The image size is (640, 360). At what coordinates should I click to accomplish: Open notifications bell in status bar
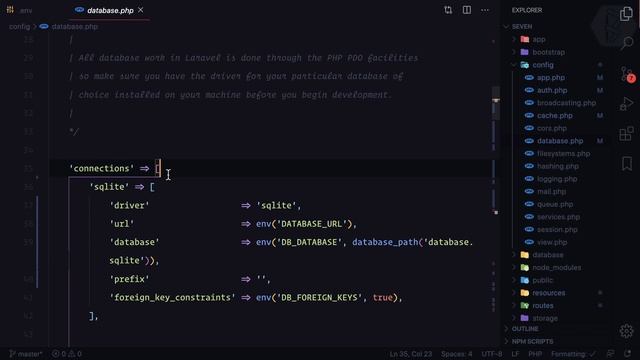(x=628, y=354)
